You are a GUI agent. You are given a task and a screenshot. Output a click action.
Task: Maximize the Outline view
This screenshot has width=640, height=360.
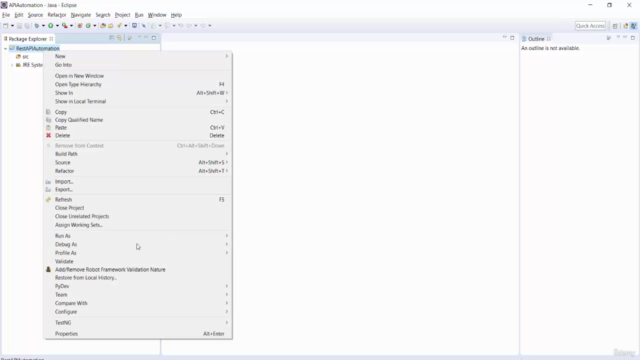tap(633, 38)
